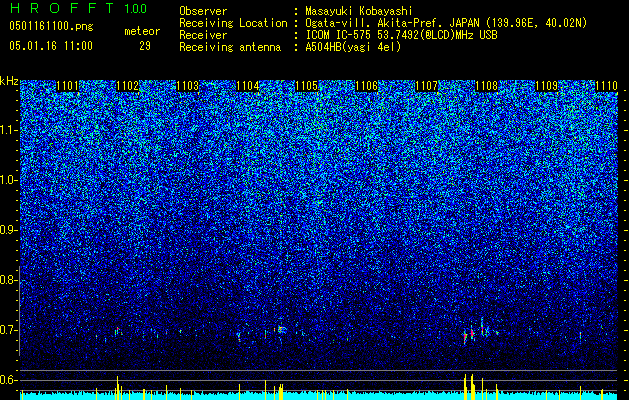Viewport: 629px width, 400px height.
Task: Click the tall yellow intensity spikes just before 1108
Action: 469,387
